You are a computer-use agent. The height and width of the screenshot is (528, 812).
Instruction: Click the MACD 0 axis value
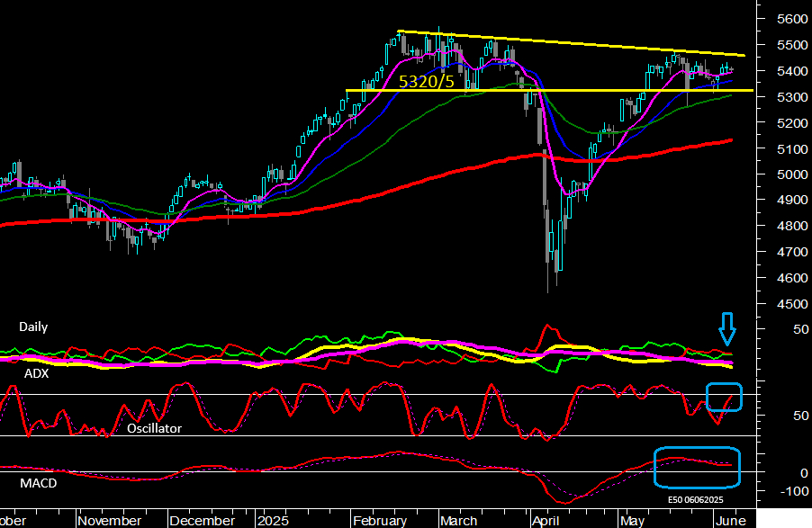pos(804,473)
